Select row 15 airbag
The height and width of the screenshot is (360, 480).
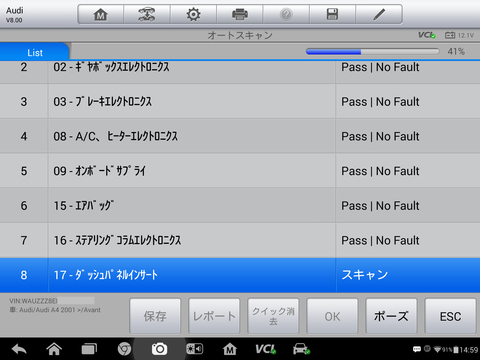240,205
